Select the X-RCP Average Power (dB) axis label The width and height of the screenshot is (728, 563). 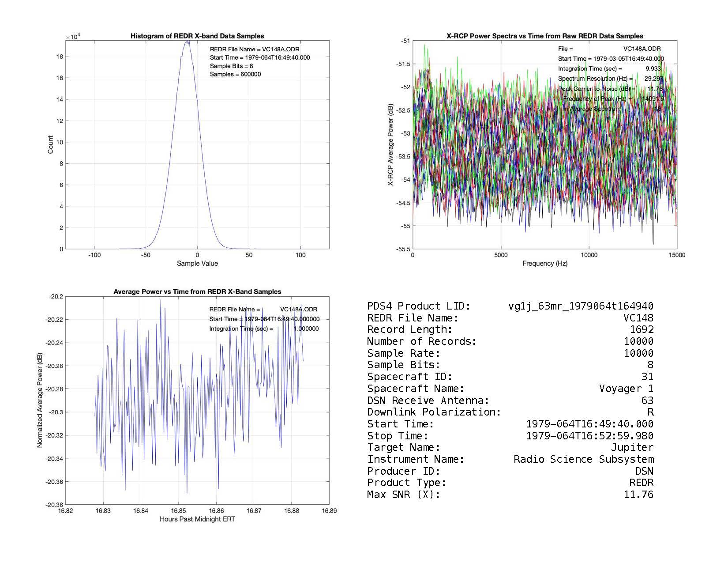(390, 145)
